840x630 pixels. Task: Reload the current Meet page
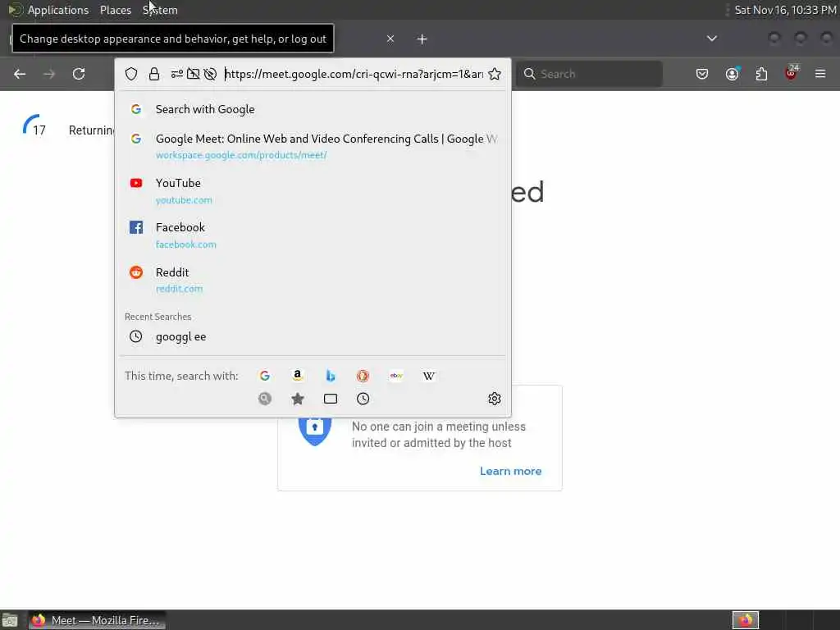coord(79,74)
